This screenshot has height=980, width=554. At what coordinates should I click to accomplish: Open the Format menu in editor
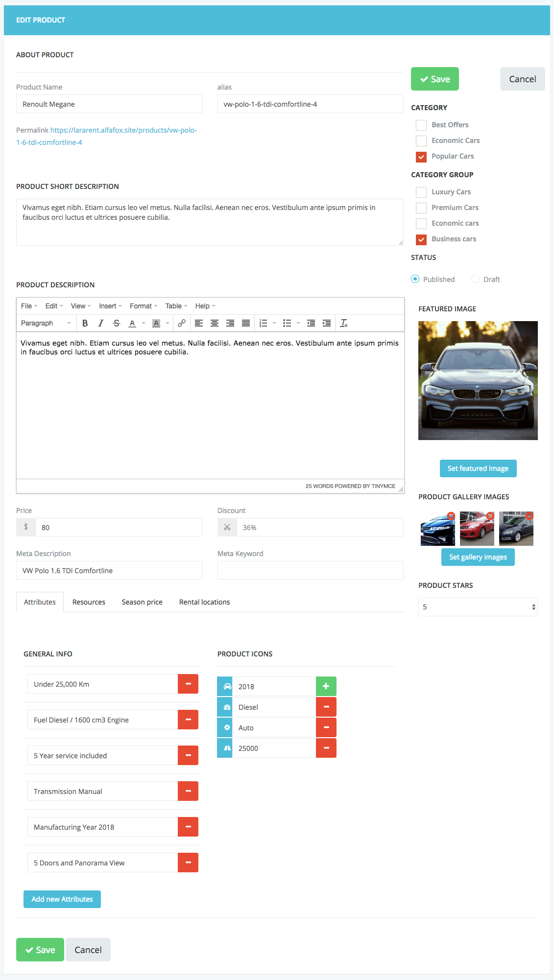[144, 306]
